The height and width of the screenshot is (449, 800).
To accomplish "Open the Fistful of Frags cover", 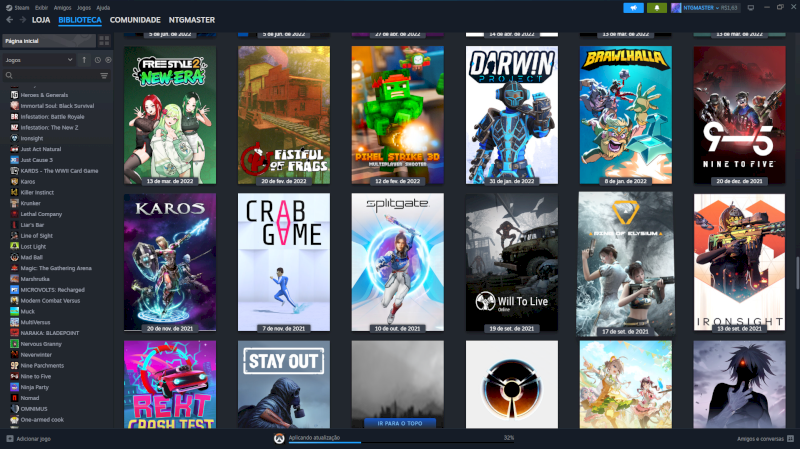I will tap(284, 115).
